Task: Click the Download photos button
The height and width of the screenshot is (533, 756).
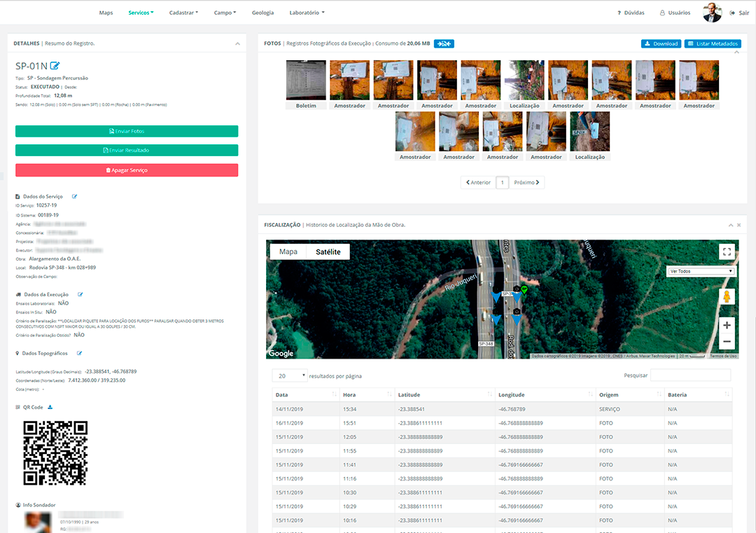Action: (661, 44)
